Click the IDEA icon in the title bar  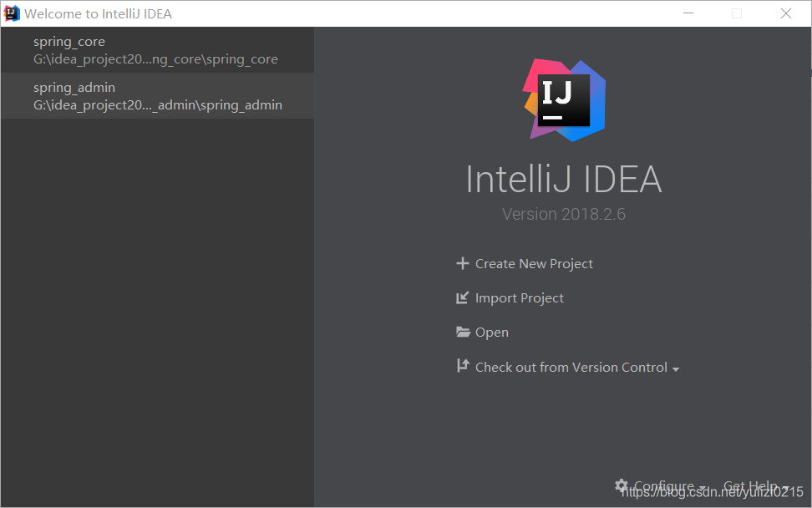tap(10, 13)
